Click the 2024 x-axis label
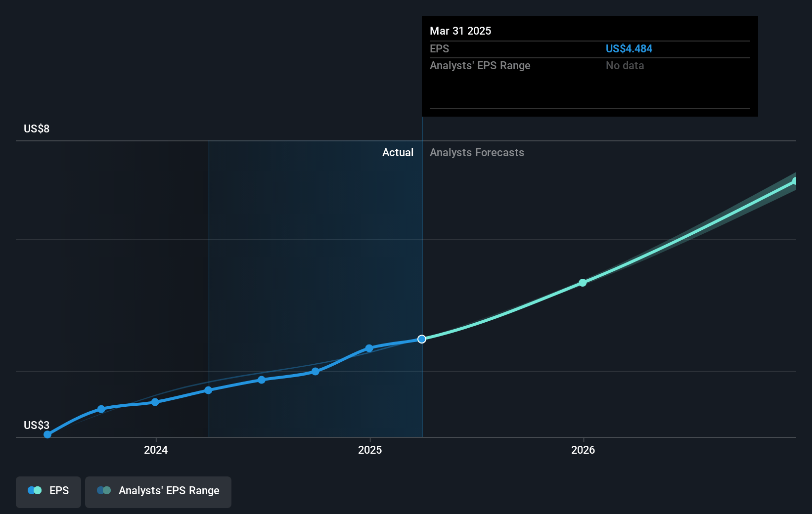This screenshot has height=514, width=812. (156, 450)
